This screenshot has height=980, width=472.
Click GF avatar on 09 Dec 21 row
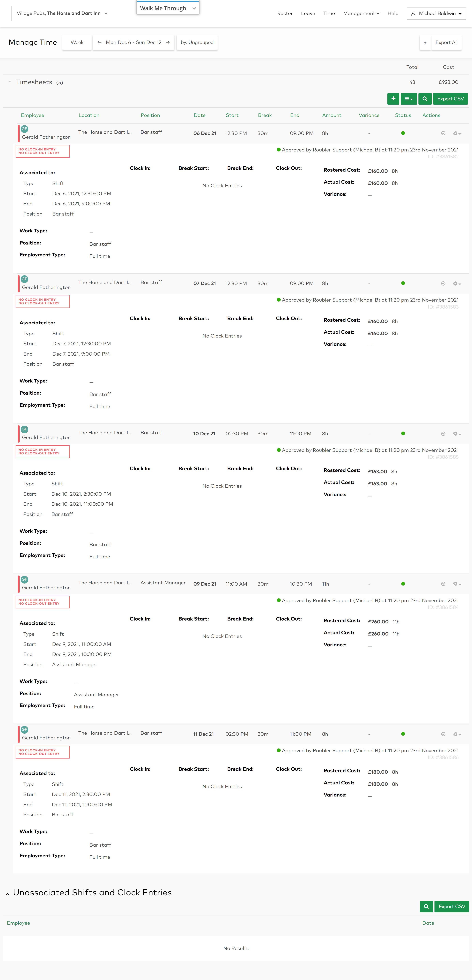tap(24, 579)
